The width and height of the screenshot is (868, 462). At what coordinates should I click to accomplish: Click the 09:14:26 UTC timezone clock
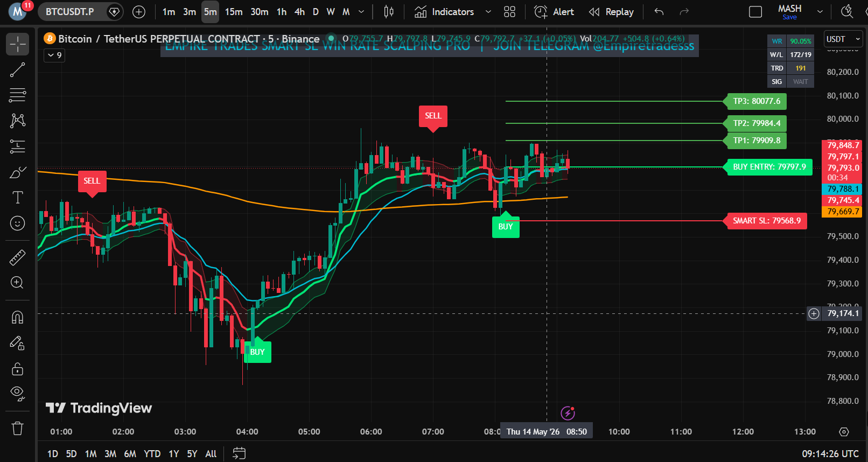(830, 454)
